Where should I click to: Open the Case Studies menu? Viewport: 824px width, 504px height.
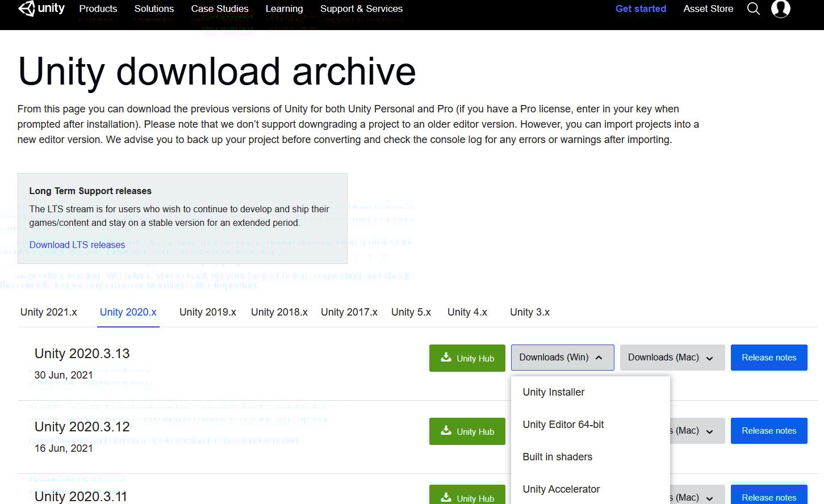tap(220, 9)
